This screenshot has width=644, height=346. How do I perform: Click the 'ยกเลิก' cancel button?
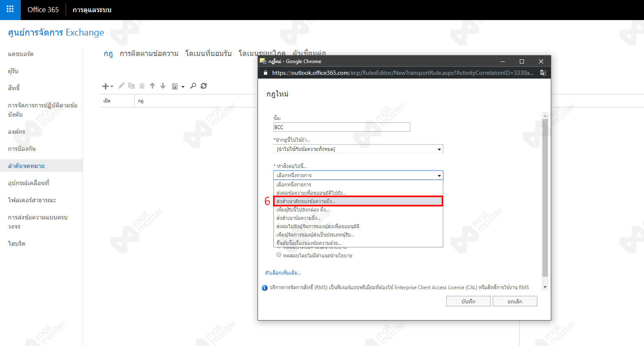(x=515, y=301)
